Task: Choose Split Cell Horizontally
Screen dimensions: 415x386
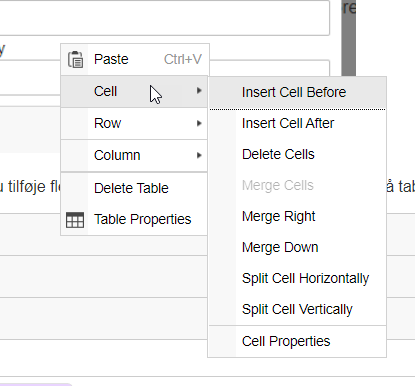Action: click(297, 278)
